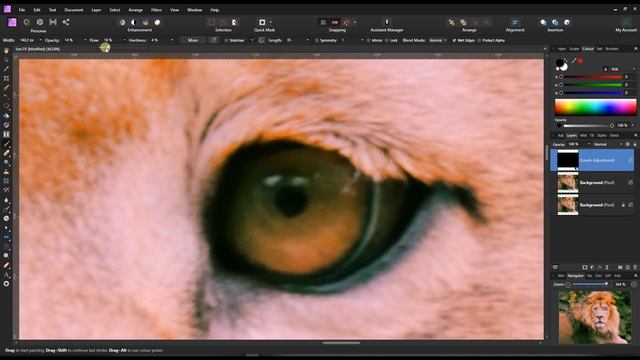
Task: Switch to the Brushes tab
Action: pos(611,49)
